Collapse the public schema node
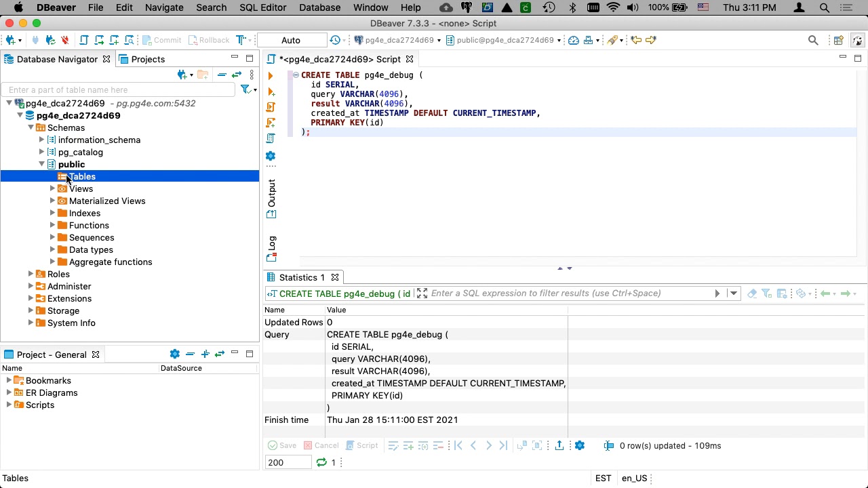The width and height of the screenshot is (868, 488). [x=41, y=164]
